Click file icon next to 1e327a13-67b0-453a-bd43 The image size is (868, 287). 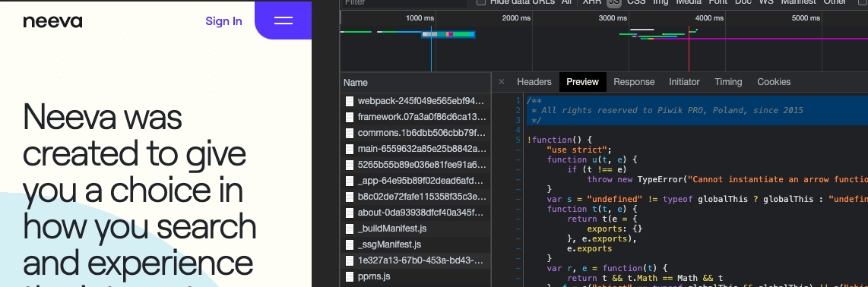pyautogui.click(x=350, y=260)
